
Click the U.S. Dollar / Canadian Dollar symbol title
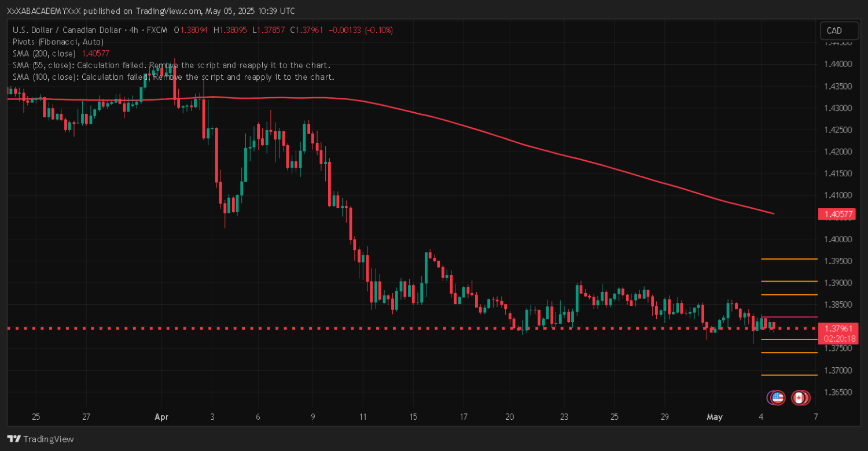68,30
